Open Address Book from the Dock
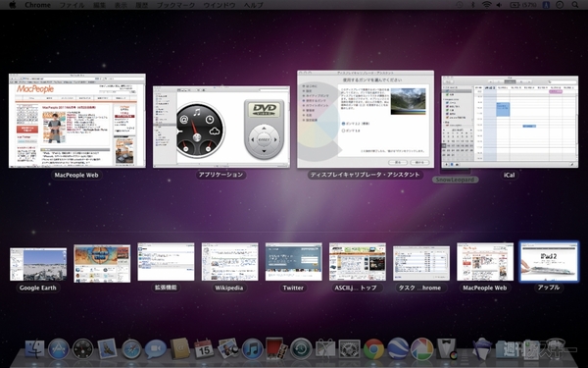Screen dimensions: 588x368 tap(180, 349)
